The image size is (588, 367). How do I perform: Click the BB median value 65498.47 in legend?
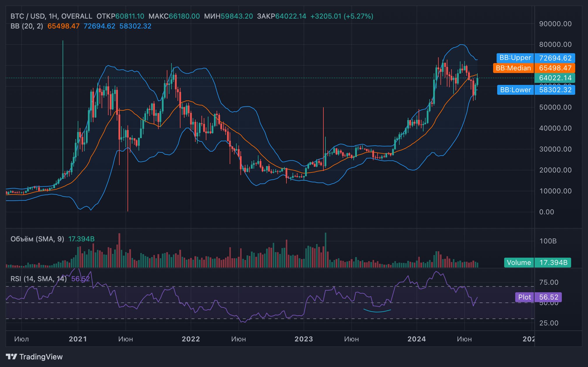pos(63,26)
